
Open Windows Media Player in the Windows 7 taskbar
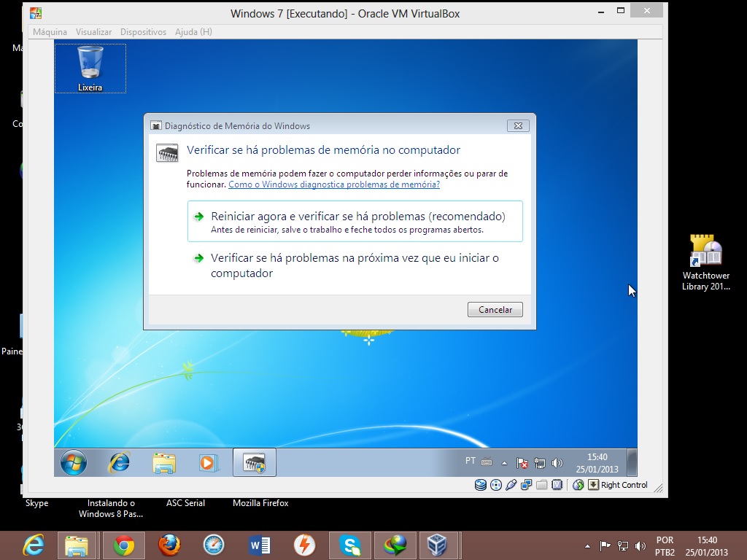tap(208, 462)
